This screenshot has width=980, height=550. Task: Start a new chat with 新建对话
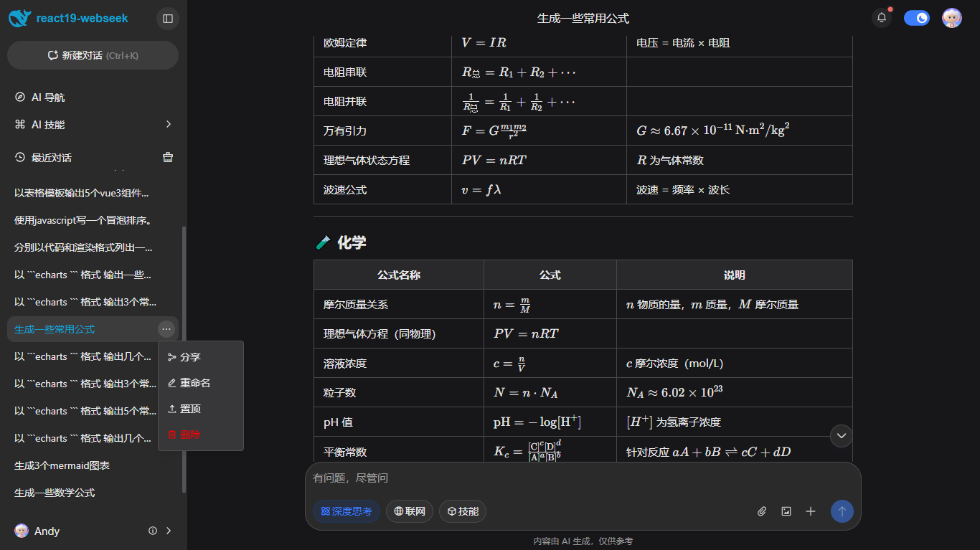click(93, 55)
